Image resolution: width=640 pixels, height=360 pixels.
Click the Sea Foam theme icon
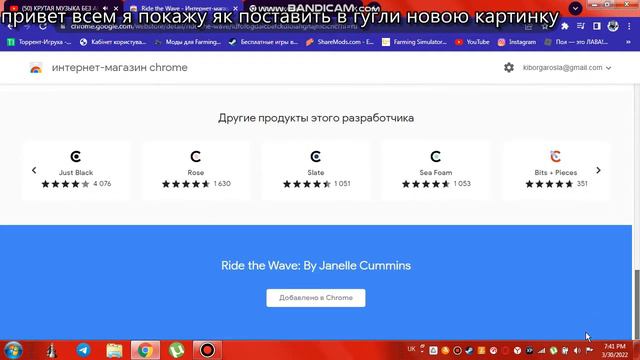click(x=436, y=156)
